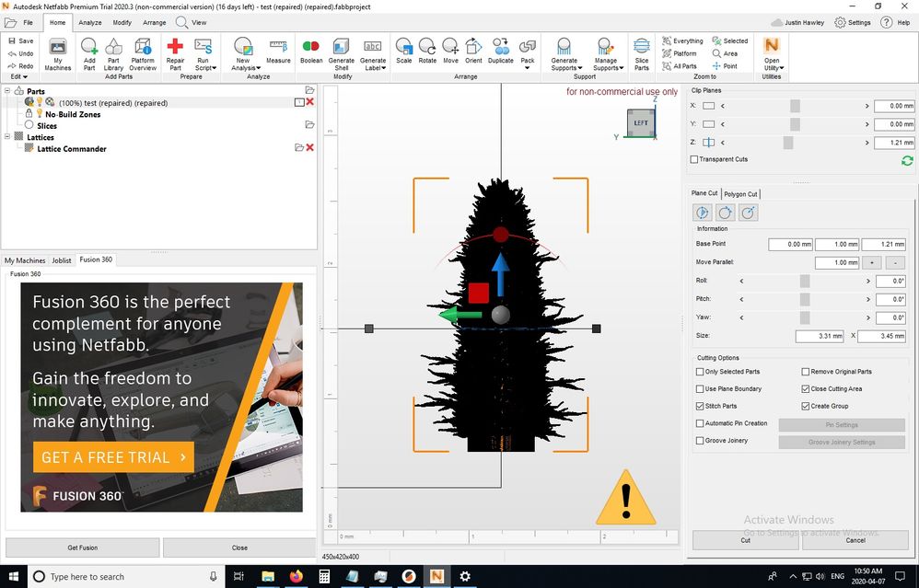Select the Rotate tool

point(427,52)
